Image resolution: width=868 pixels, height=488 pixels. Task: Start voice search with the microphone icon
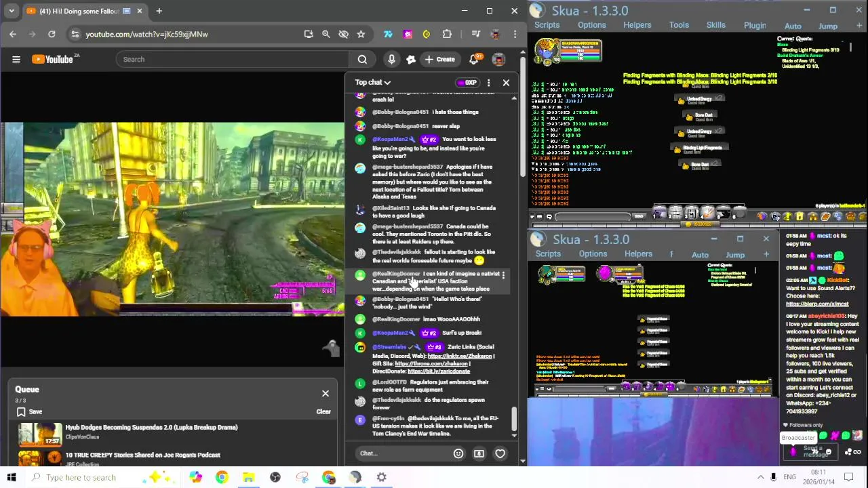coord(391,60)
